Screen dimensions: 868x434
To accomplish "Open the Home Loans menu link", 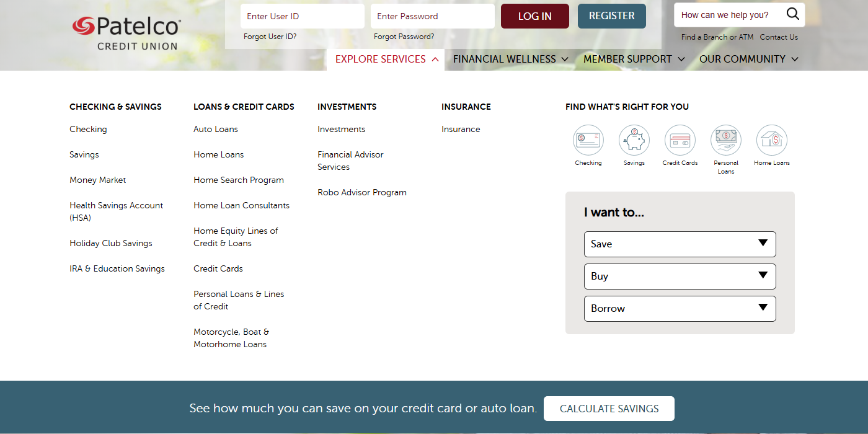I will [x=219, y=154].
